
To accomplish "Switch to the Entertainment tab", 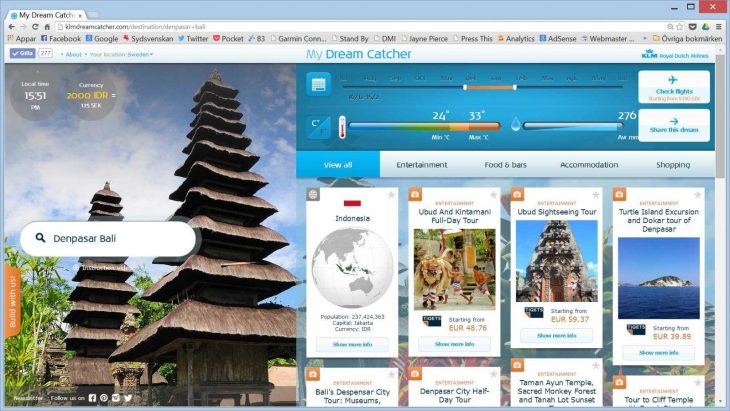I will click(422, 165).
